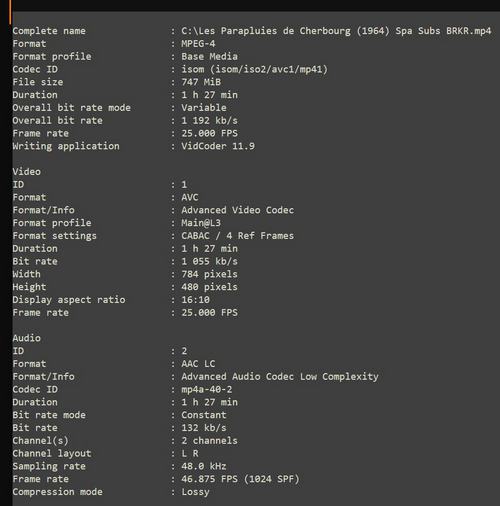
Task: Click the Overall bit rate 1 192 kb/s value
Action: [x=209, y=120]
